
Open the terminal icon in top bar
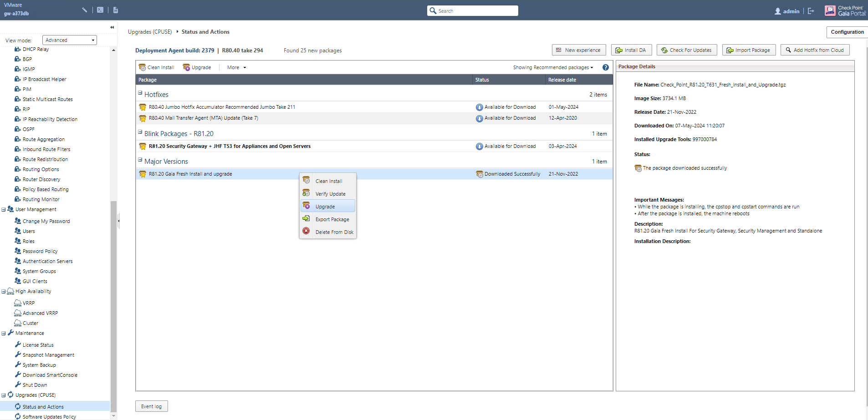point(100,10)
